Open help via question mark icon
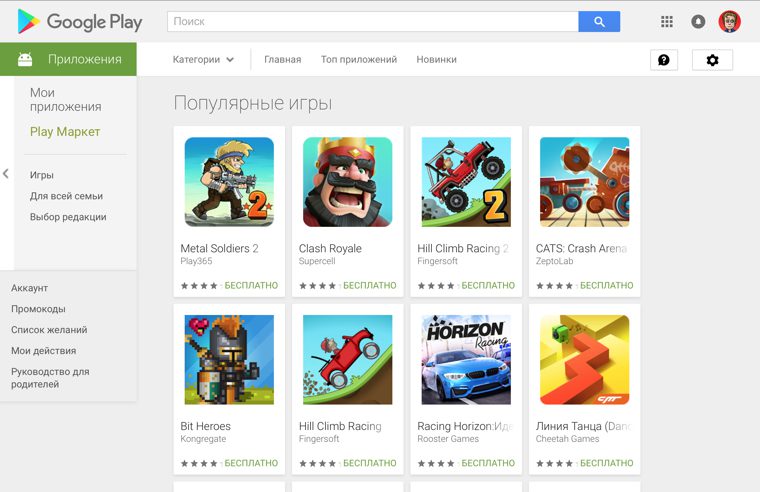The width and height of the screenshot is (760, 492). pyautogui.click(x=664, y=60)
